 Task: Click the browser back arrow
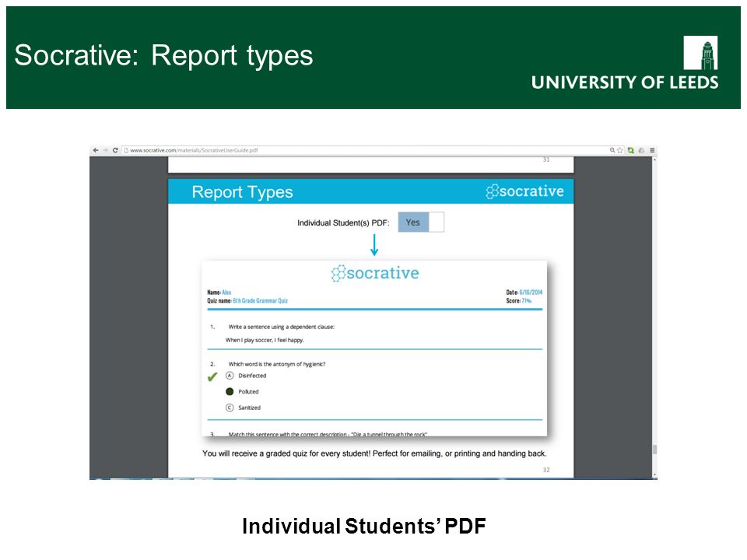pyautogui.click(x=96, y=150)
